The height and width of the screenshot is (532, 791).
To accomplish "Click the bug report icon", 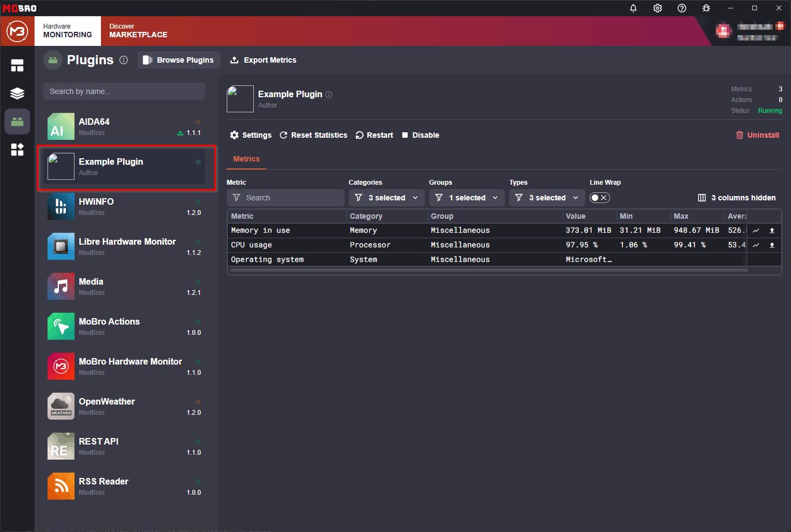I will click(706, 8).
